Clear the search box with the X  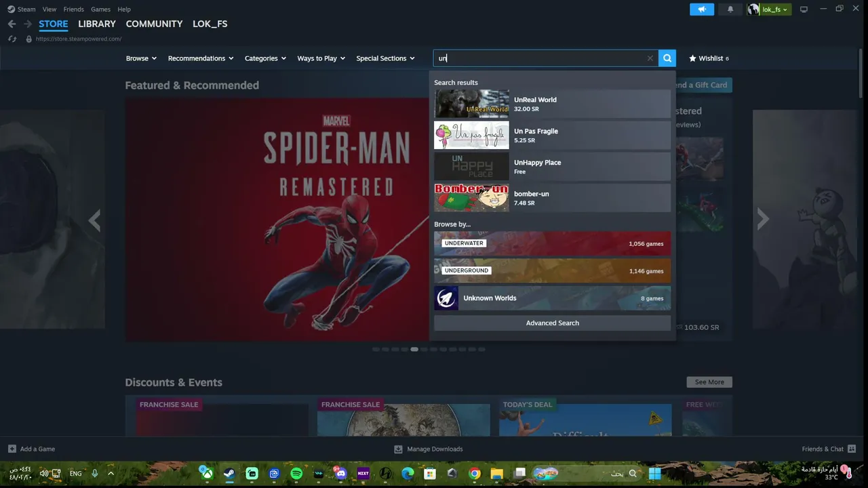(x=650, y=58)
